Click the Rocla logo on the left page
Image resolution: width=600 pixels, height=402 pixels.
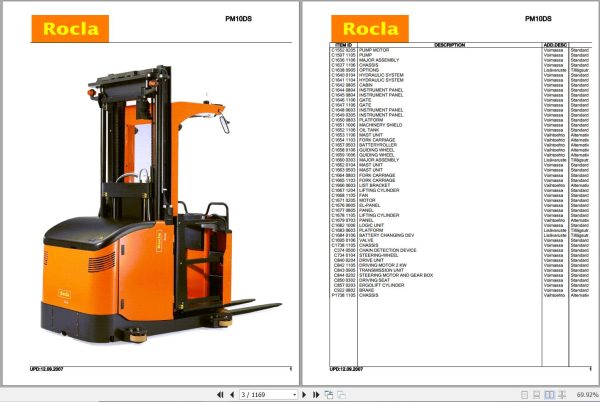pyautogui.click(x=70, y=29)
